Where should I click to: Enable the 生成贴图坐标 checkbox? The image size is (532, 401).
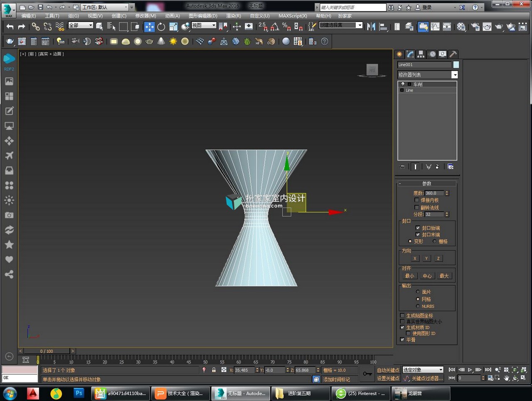(402, 316)
